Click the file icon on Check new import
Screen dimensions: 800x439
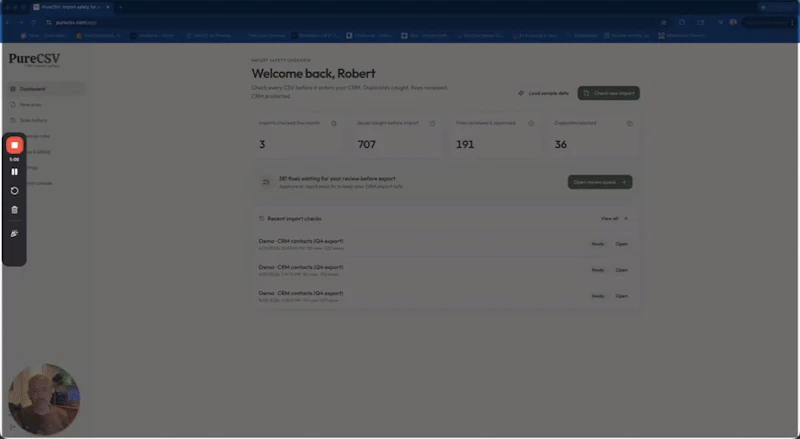(x=586, y=93)
